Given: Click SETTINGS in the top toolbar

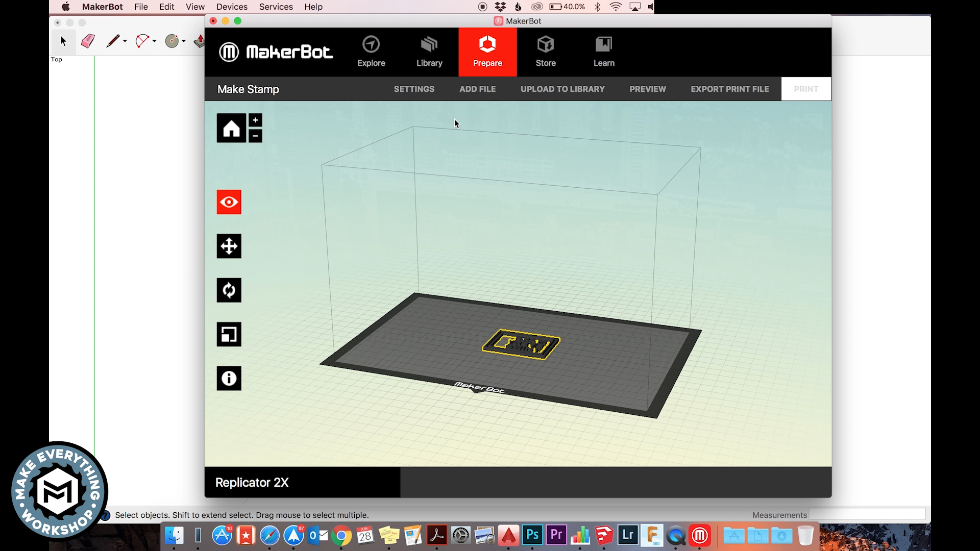Looking at the screenshot, I should pyautogui.click(x=414, y=88).
